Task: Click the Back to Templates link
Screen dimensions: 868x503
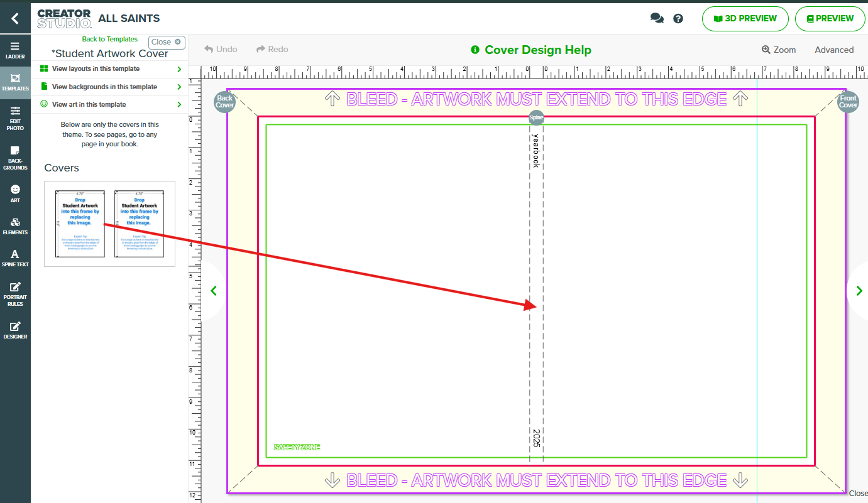Action: (x=109, y=39)
